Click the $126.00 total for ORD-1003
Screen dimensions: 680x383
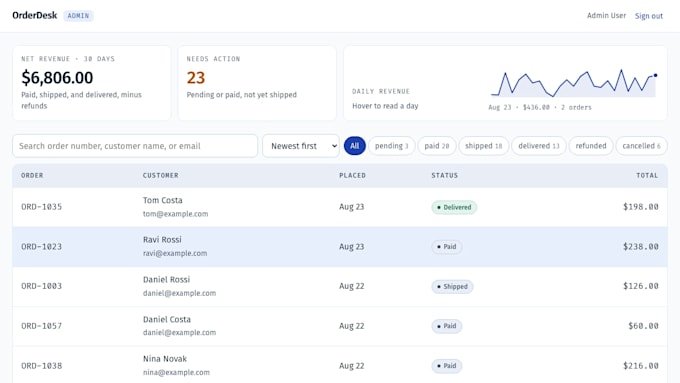641,286
